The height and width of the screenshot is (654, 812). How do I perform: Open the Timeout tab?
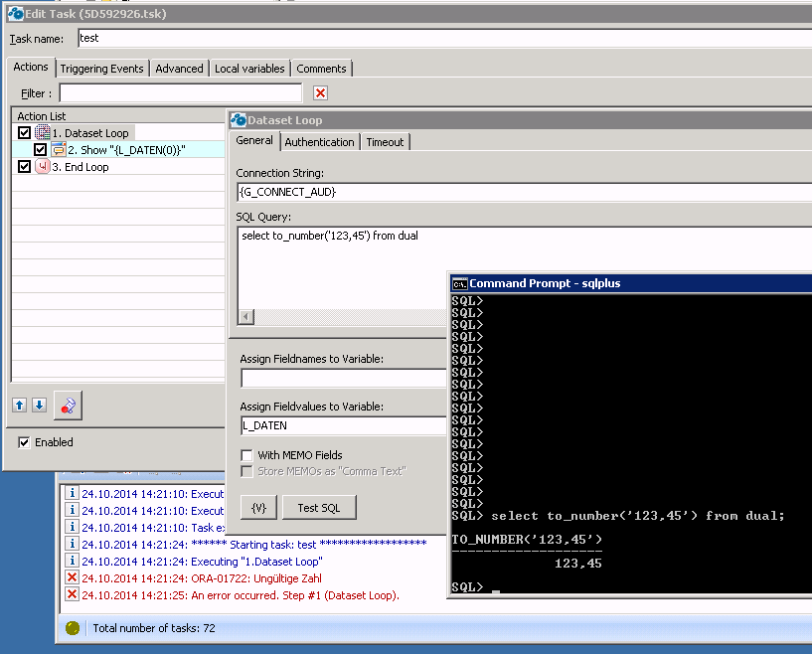click(x=385, y=142)
